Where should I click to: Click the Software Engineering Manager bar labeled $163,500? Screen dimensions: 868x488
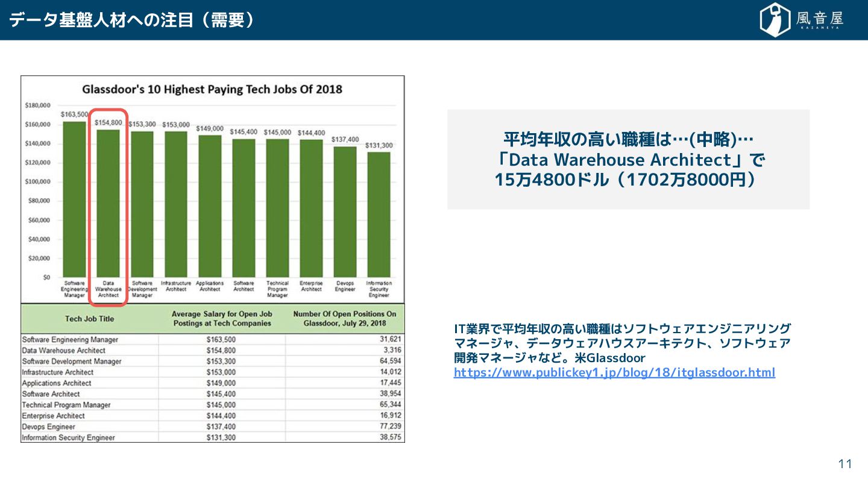(75, 199)
